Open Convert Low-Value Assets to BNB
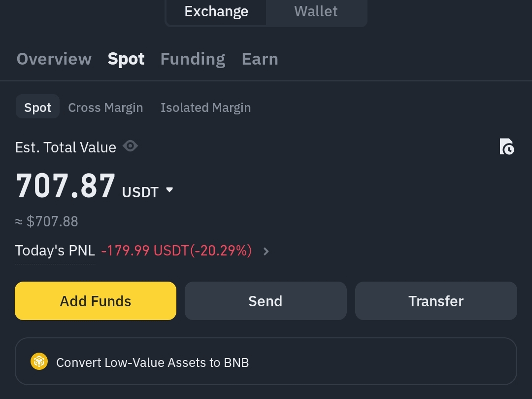Screen dimensions: 532x399 (x=266, y=362)
